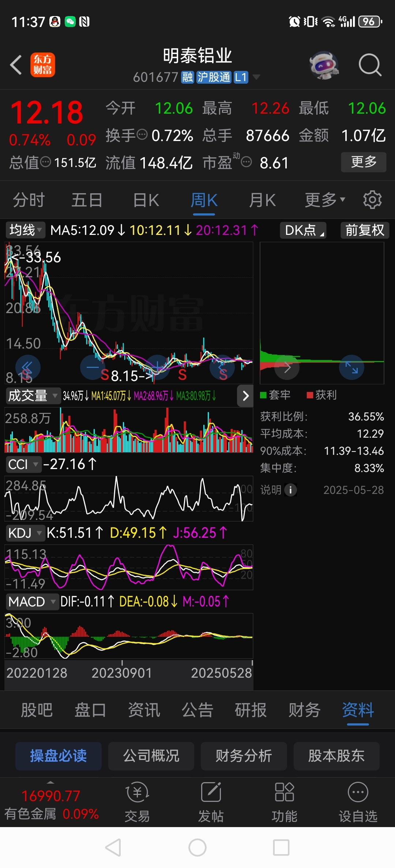The height and width of the screenshot is (868, 395).
Task: Open the CCI indicator dropdown
Action: (23, 464)
